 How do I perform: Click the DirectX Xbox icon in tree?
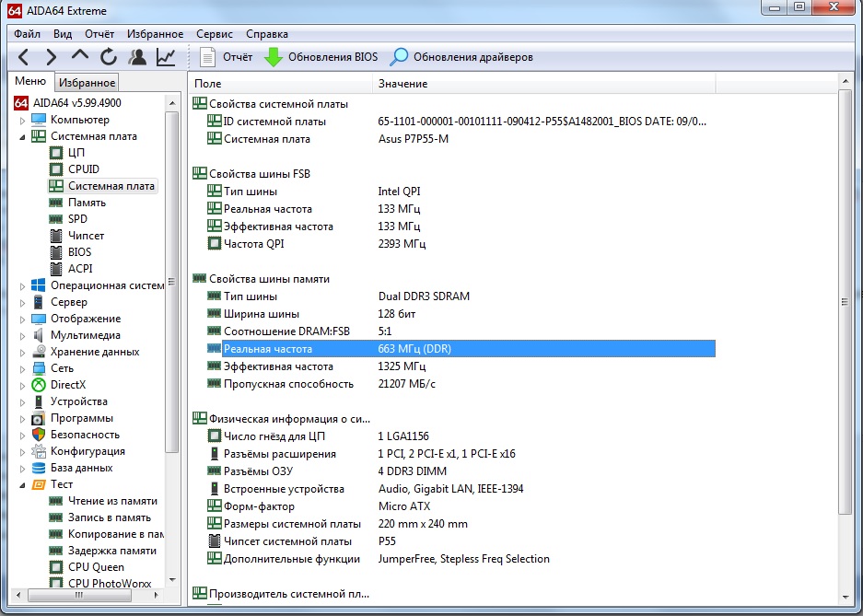pyautogui.click(x=39, y=385)
